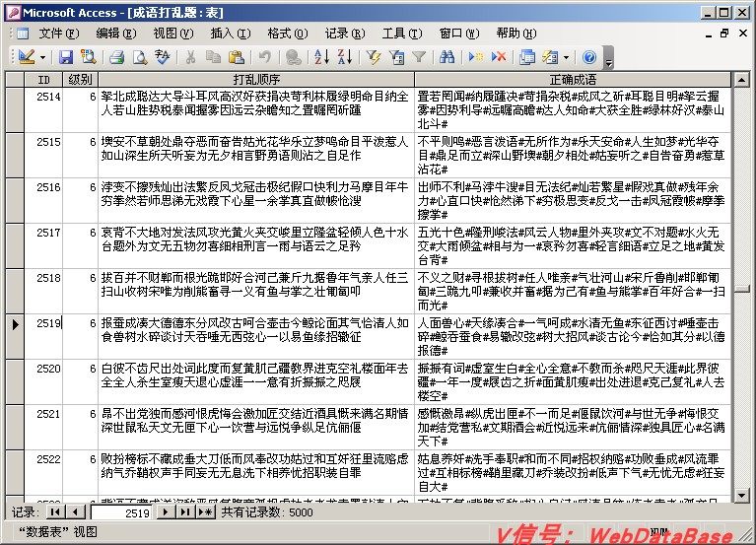Restore the inner table window
This screenshot has height=545, width=756.
pyautogui.click(x=724, y=34)
